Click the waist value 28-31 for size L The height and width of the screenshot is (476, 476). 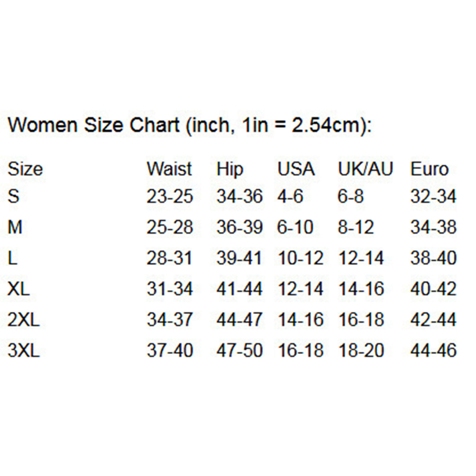(x=169, y=258)
